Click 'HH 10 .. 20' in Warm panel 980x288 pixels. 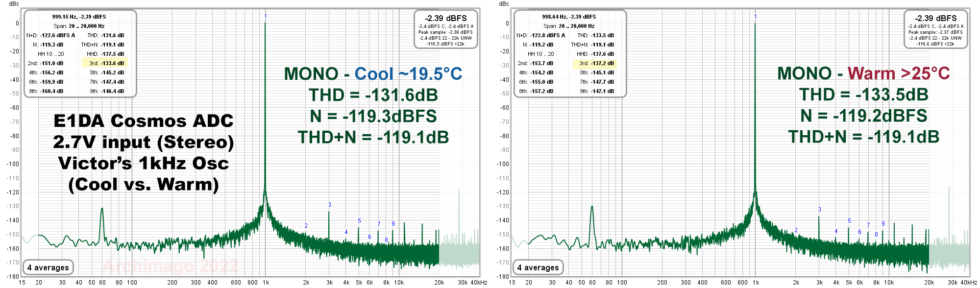click(x=541, y=54)
